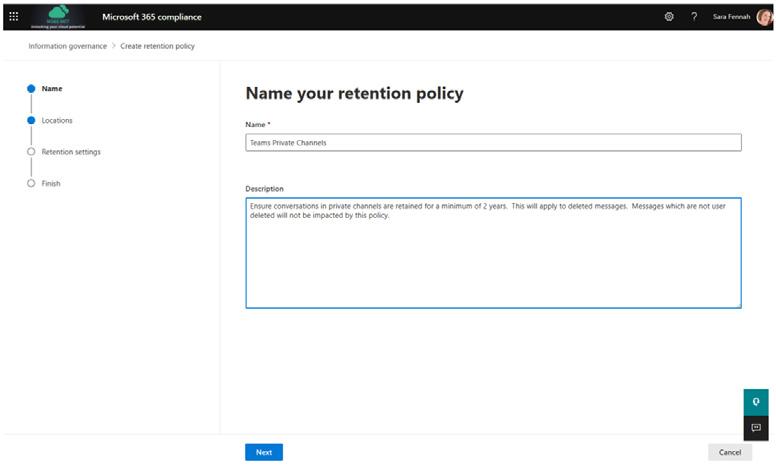Open Sara Fennah's account avatar

[765, 16]
